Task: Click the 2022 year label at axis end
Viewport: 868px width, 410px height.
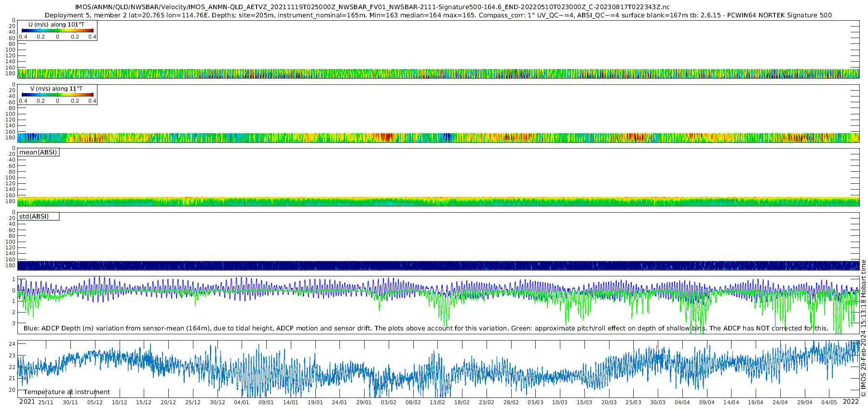Action: pos(851,402)
